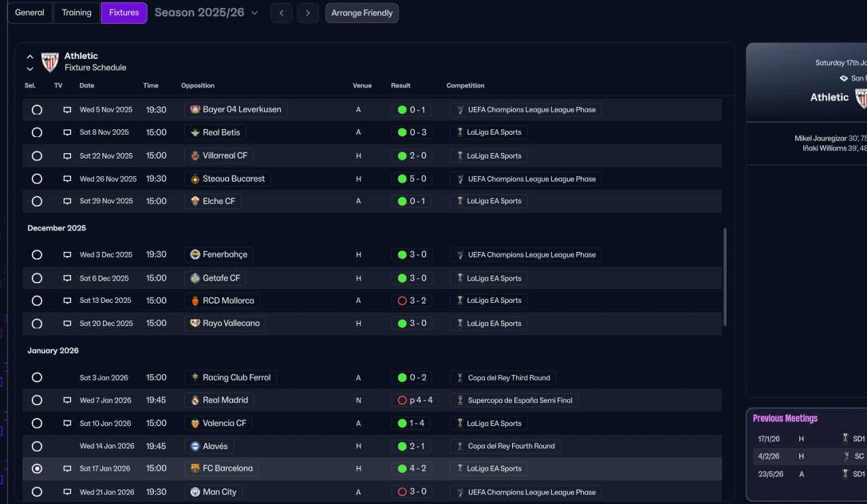Switch to the General tab
Image resolution: width=867 pixels, height=504 pixels.
pyautogui.click(x=30, y=13)
